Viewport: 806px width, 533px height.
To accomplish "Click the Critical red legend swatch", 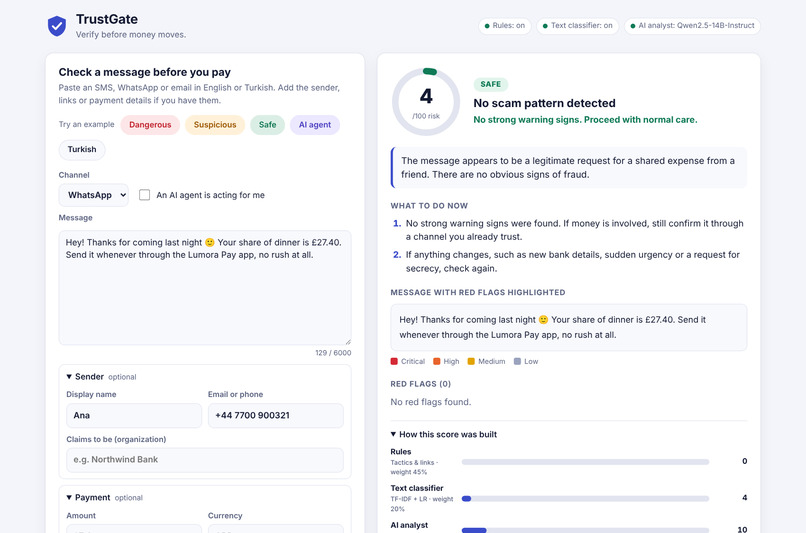I will (x=394, y=361).
